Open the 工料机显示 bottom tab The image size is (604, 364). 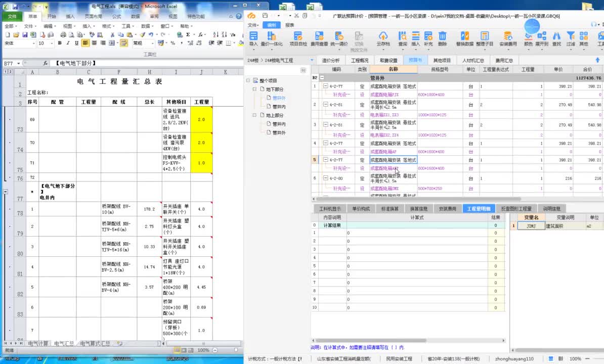[330, 209]
